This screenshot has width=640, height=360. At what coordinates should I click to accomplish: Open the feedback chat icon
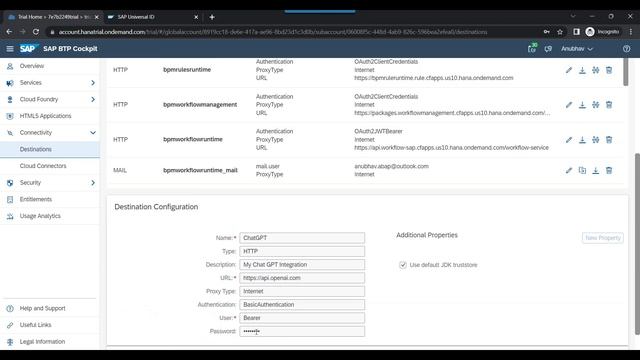click(548, 49)
